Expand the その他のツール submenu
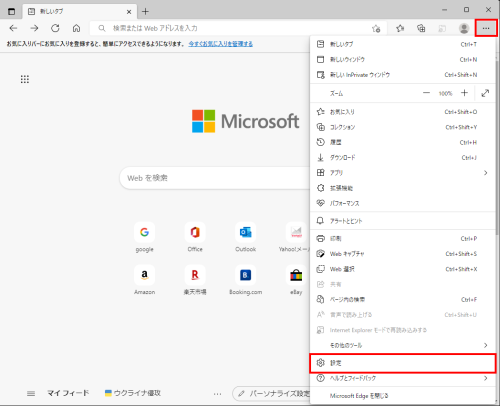This screenshot has width=500, height=406. pos(402,345)
